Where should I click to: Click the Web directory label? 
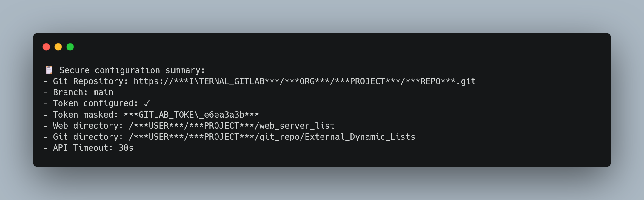(88, 126)
